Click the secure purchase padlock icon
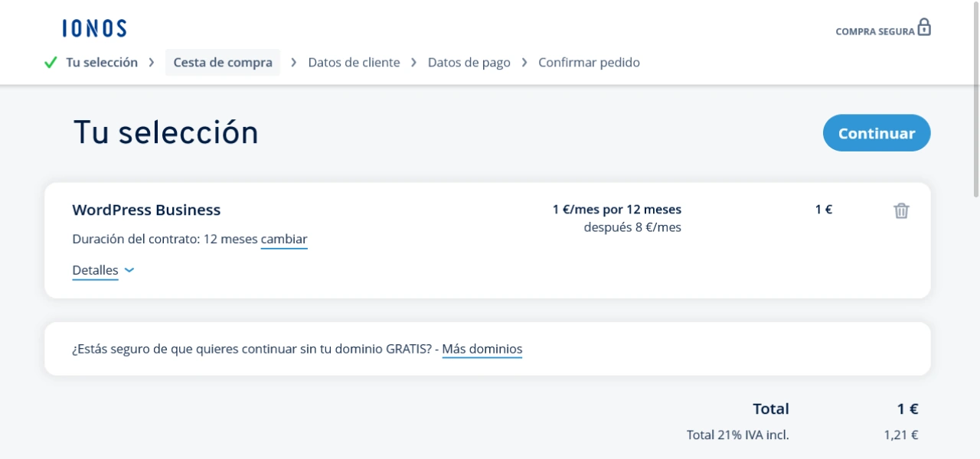The width and height of the screenshot is (980, 459). [924, 28]
